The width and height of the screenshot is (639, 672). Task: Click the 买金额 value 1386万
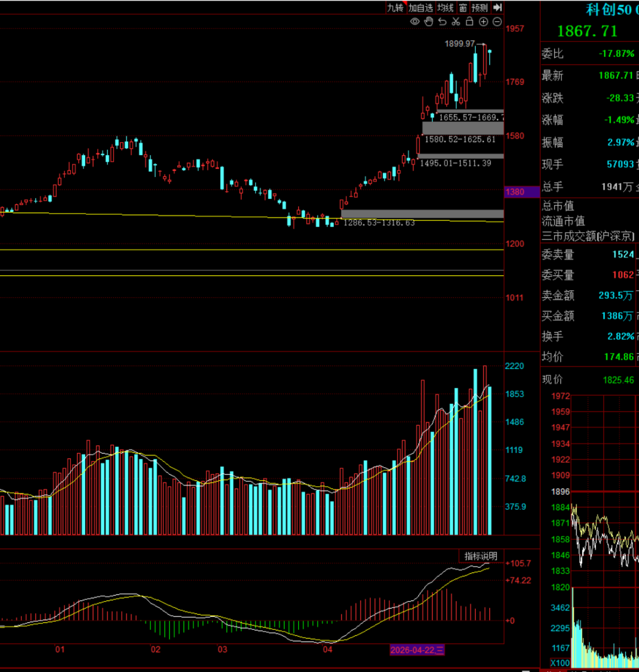click(x=617, y=316)
